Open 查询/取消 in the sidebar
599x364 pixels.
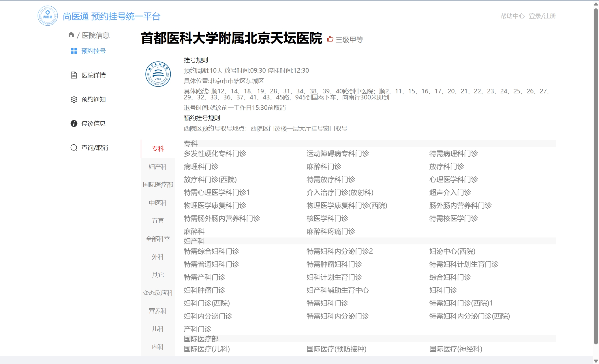(95, 148)
